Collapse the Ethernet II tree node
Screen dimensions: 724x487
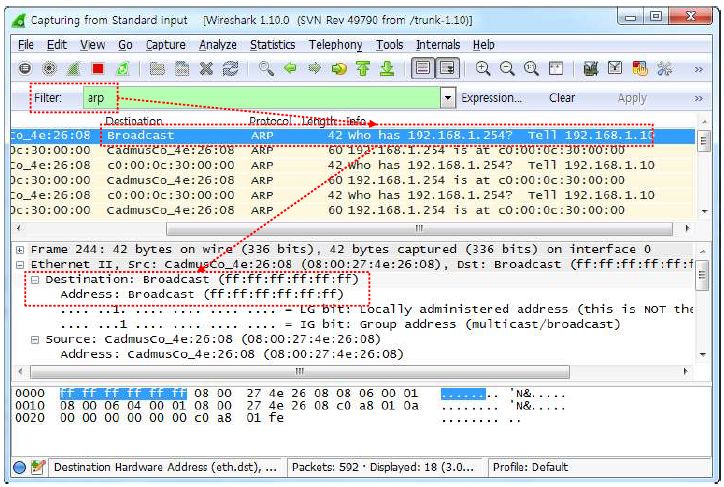pos(20,265)
